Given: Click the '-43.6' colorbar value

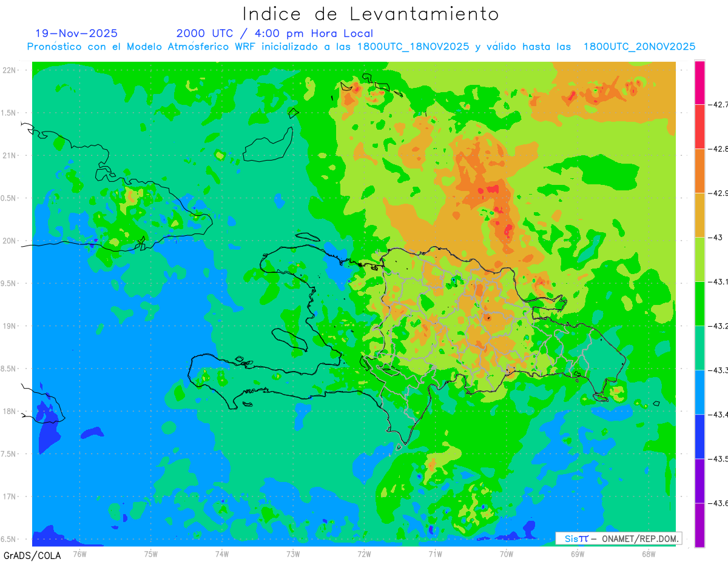Looking at the screenshot, I should [720, 503].
